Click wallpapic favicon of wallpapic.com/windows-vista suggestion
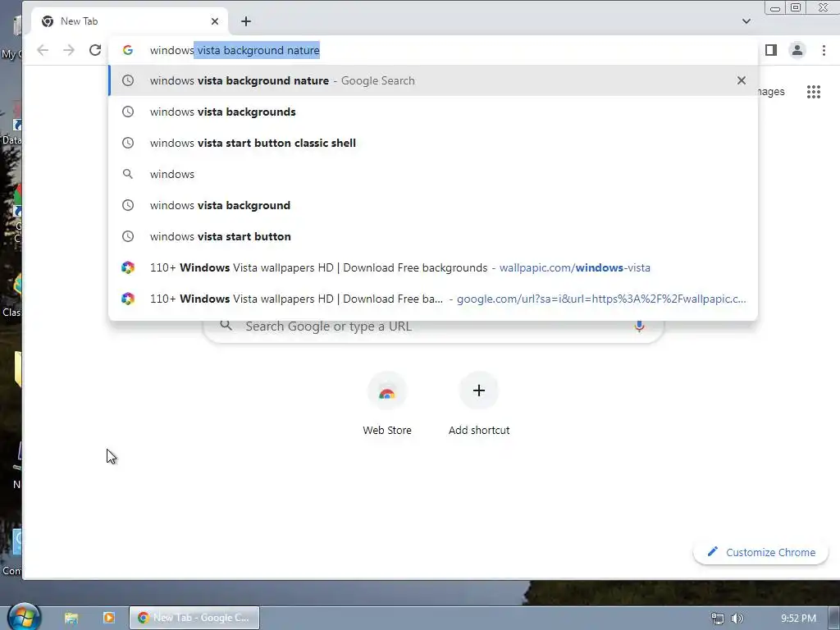The image size is (840, 630). [x=127, y=267]
